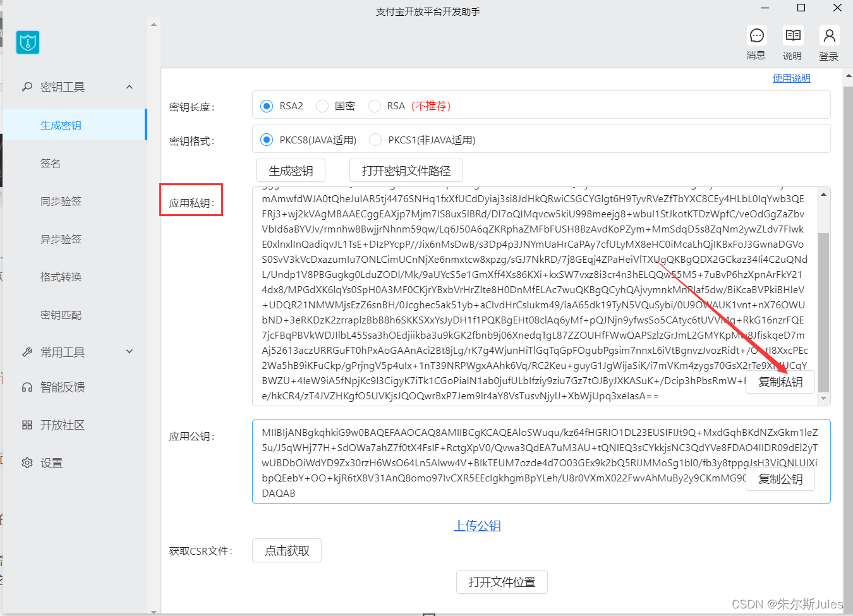Click the private key scrollbar up arrow
The width and height of the screenshot is (853, 616).
pos(823,194)
